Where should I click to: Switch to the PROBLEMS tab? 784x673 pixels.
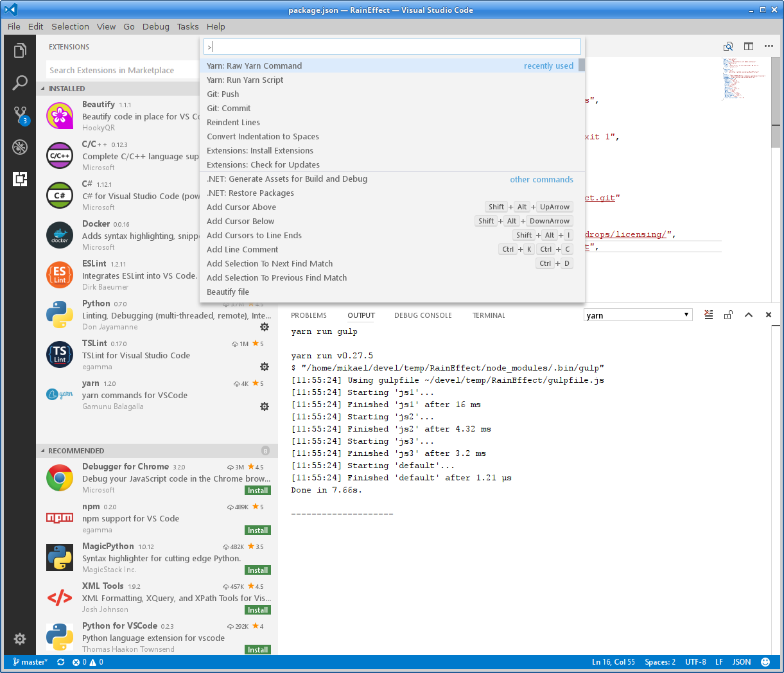(308, 315)
